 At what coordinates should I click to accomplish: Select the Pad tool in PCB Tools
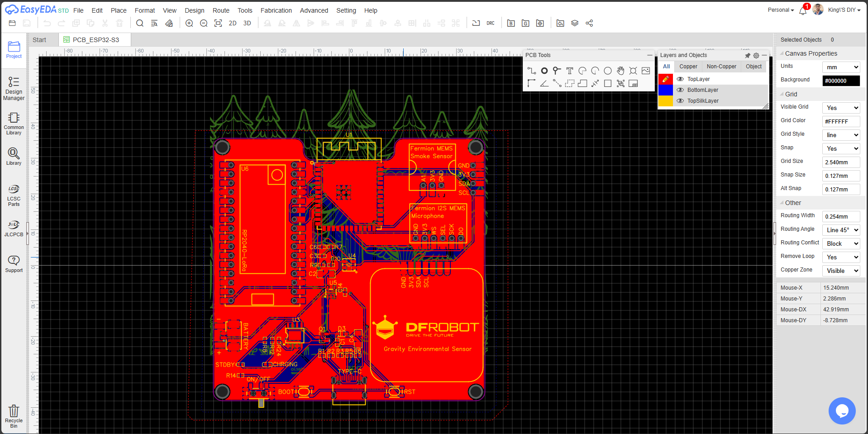[x=544, y=71]
